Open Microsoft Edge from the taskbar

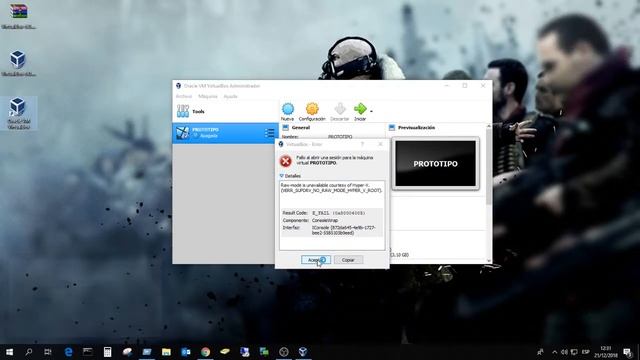(x=68, y=352)
